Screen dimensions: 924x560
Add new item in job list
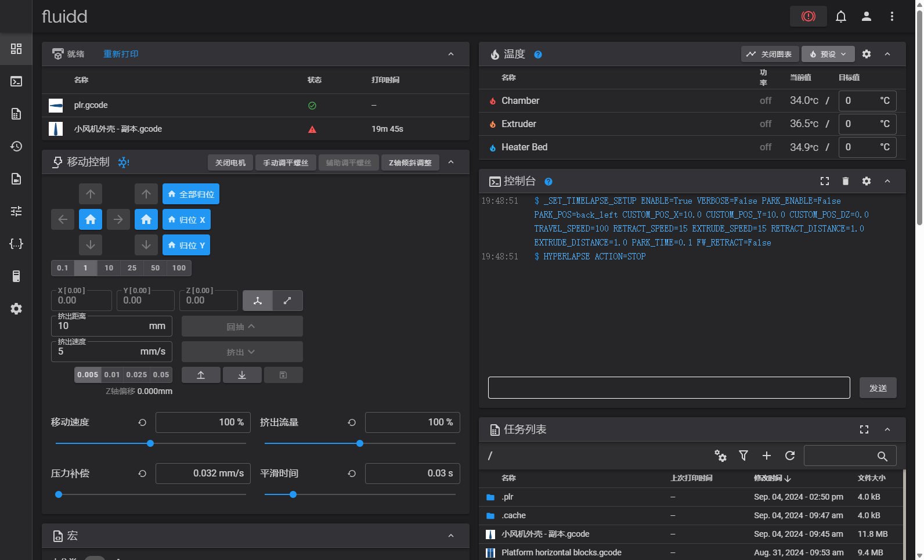pos(766,456)
